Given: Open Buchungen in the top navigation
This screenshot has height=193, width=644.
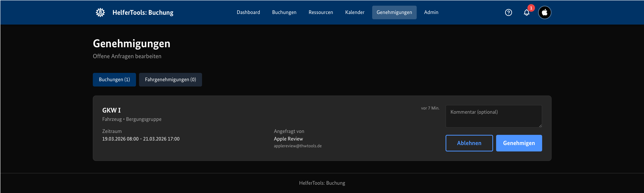Looking at the screenshot, I should click(284, 12).
